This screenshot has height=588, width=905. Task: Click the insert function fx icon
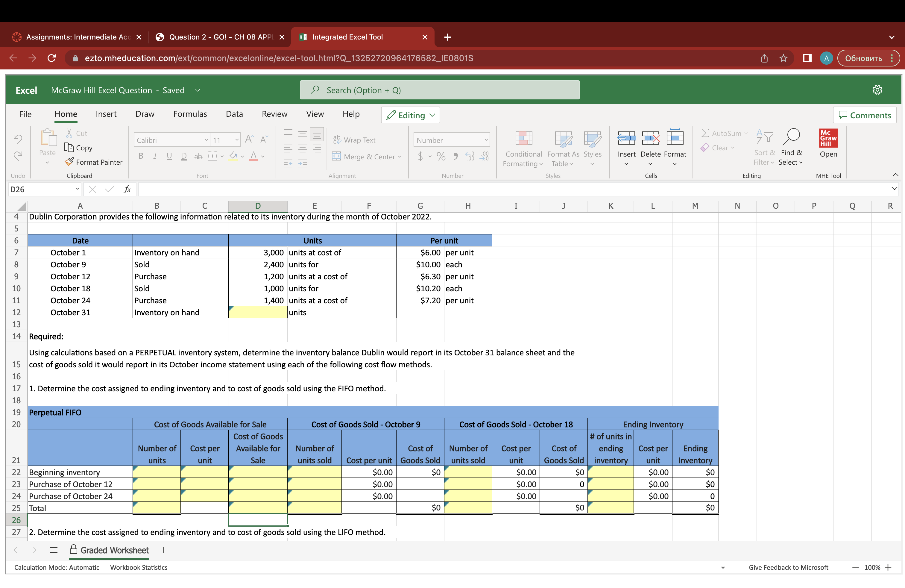tap(127, 189)
